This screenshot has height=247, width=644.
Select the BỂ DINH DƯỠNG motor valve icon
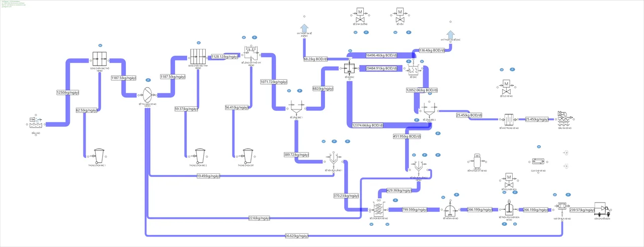tap(360, 15)
